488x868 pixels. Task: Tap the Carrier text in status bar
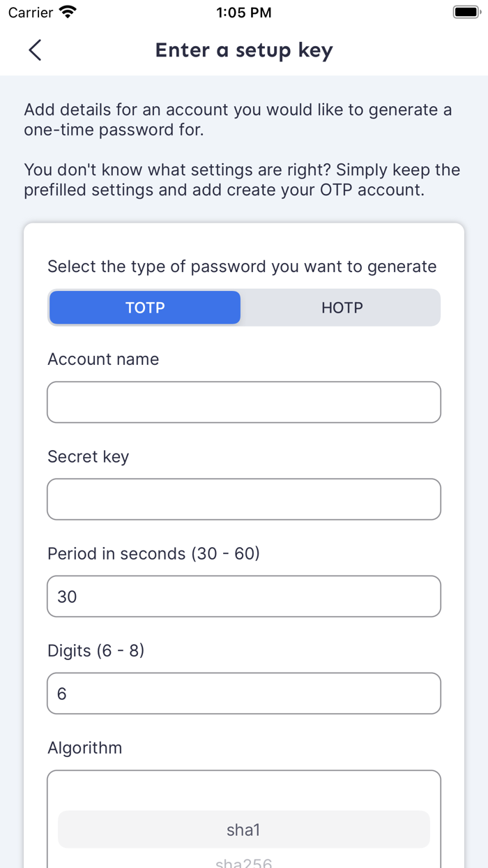coord(31,13)
